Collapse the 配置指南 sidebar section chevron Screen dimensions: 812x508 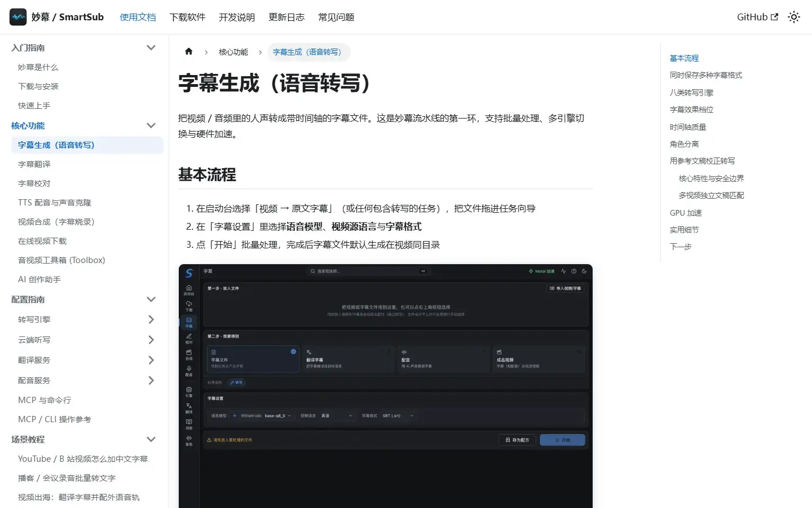(x=151, y=299)
